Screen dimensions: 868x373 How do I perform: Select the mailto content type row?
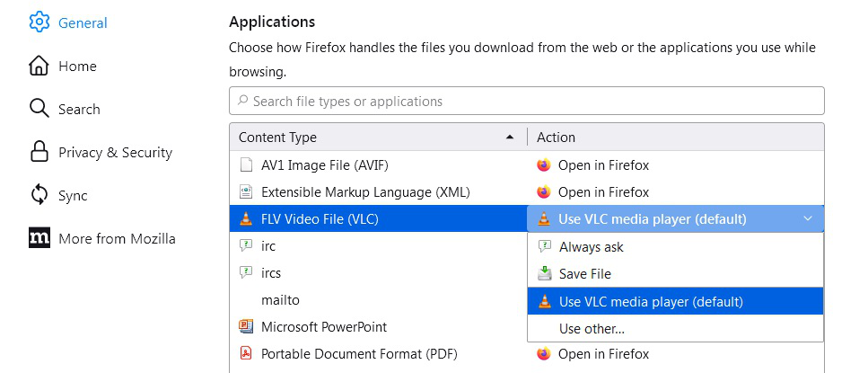coord(378,300)
